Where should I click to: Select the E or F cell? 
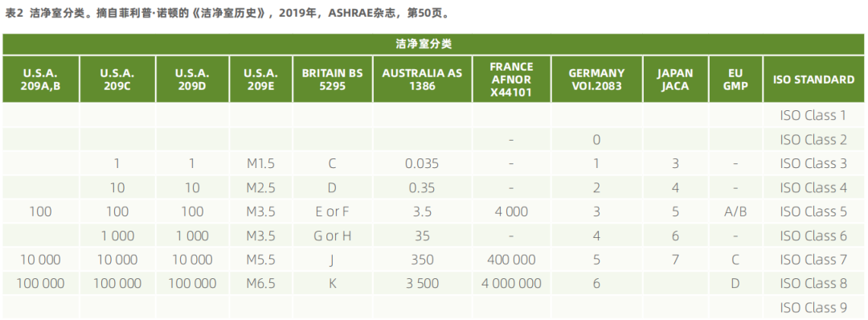pyautogui.click(x=332, y=211)
